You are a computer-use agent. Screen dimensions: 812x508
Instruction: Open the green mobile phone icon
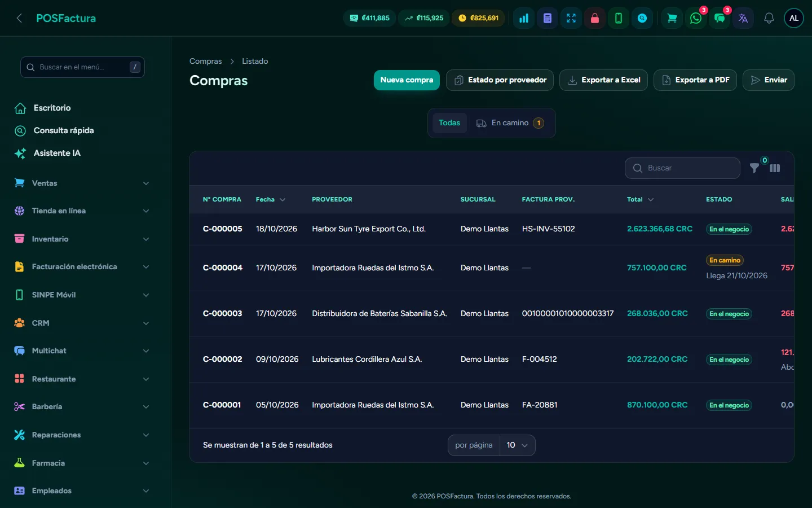coord(619,18)
